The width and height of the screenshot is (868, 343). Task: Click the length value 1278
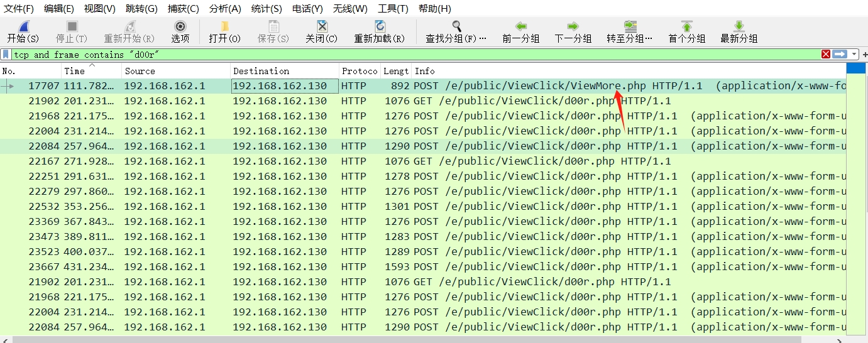click(x=397, y=177)
